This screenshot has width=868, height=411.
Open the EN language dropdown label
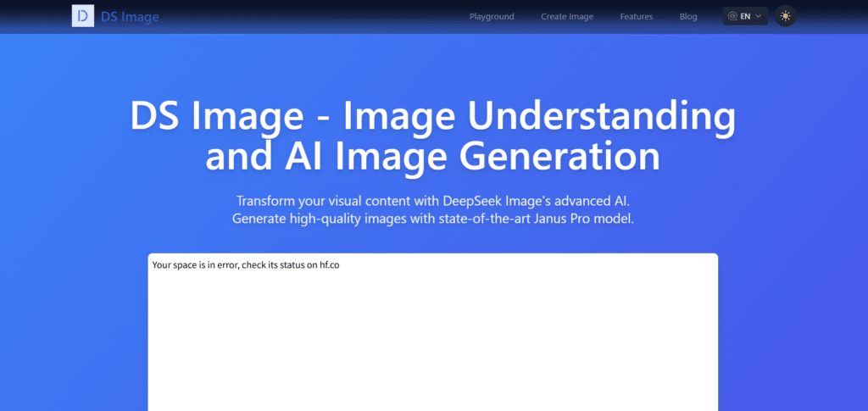click(746, 16)
